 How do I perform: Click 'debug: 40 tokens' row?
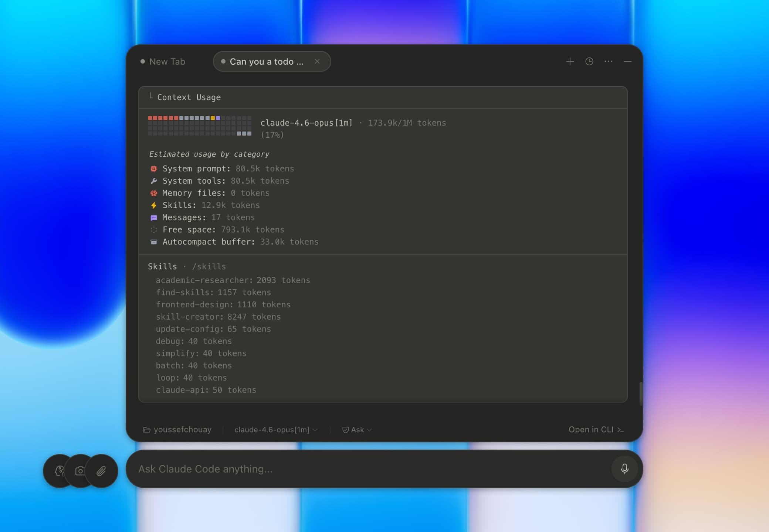click(194, 341)
